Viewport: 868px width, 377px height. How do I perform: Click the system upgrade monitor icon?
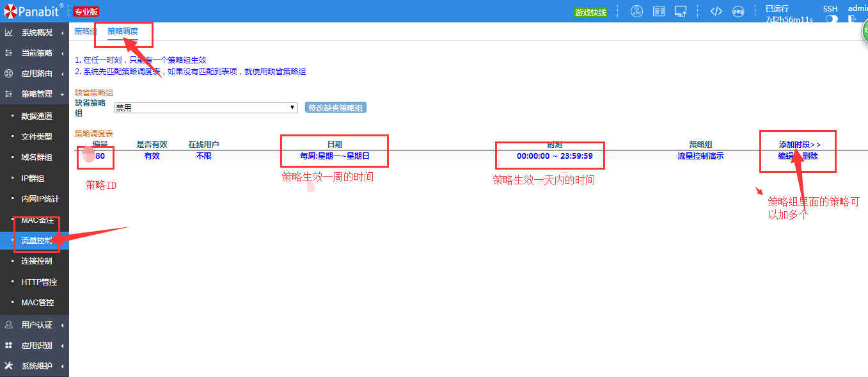click(681, 12)
